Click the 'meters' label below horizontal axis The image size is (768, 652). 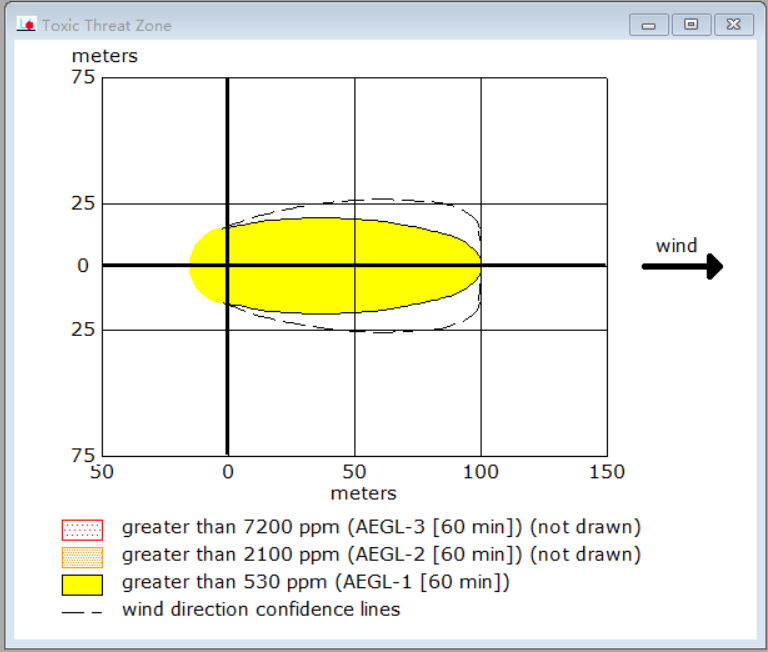coord(363,493)
